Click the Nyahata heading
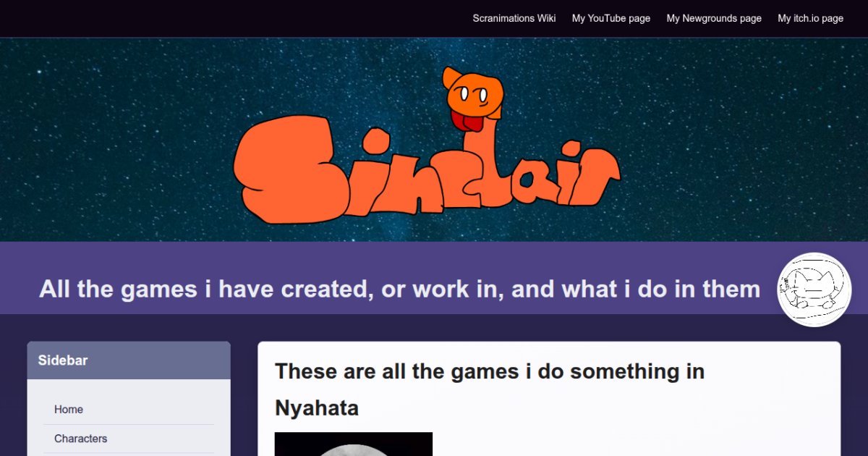Screen dimensions: 868x456 tap(316, 408)
